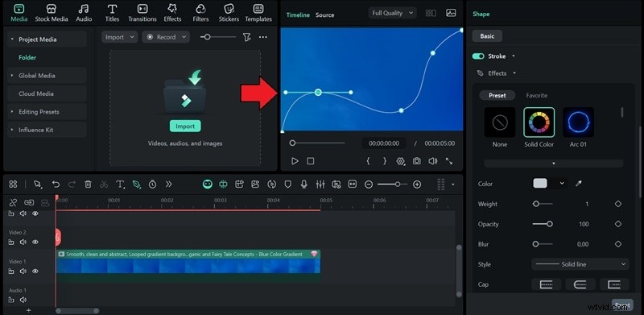
Task: Open the Stock Media tab
Action: click(x=52, y=13)
